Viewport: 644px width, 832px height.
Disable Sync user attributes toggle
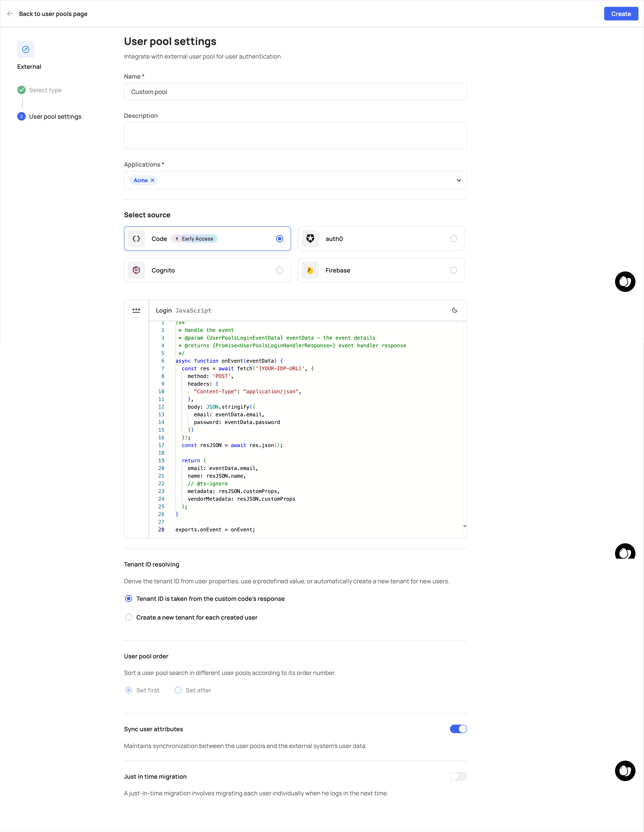tap(458, 729)
